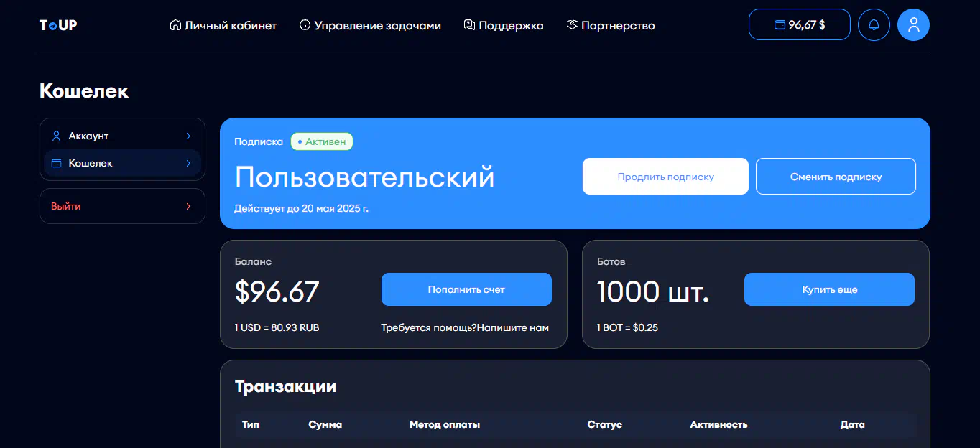Click the red Выйти chevron arrow
Viewport: 980px width, 448px height.
point(188,206)
